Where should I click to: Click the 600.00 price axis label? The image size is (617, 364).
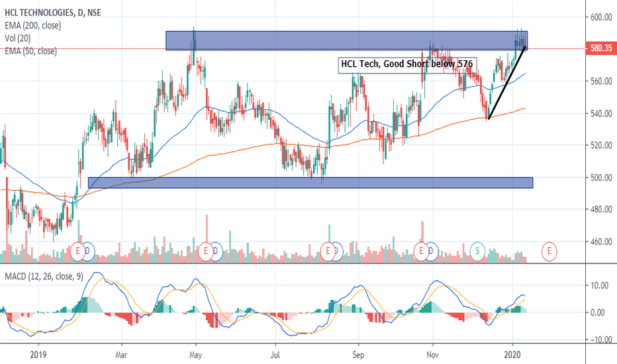click(x=601, y=17)
